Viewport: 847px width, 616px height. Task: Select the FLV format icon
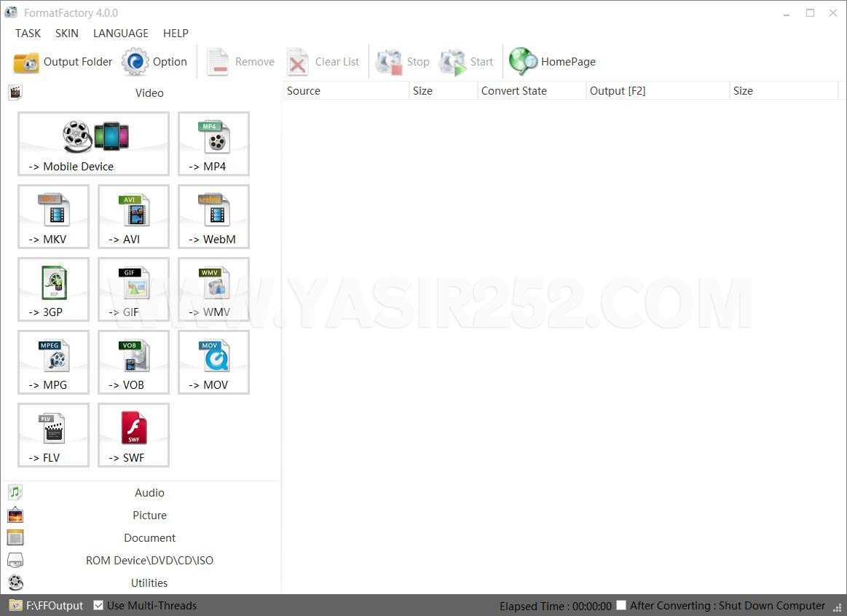pyautogui.click(x=53, y=435)
